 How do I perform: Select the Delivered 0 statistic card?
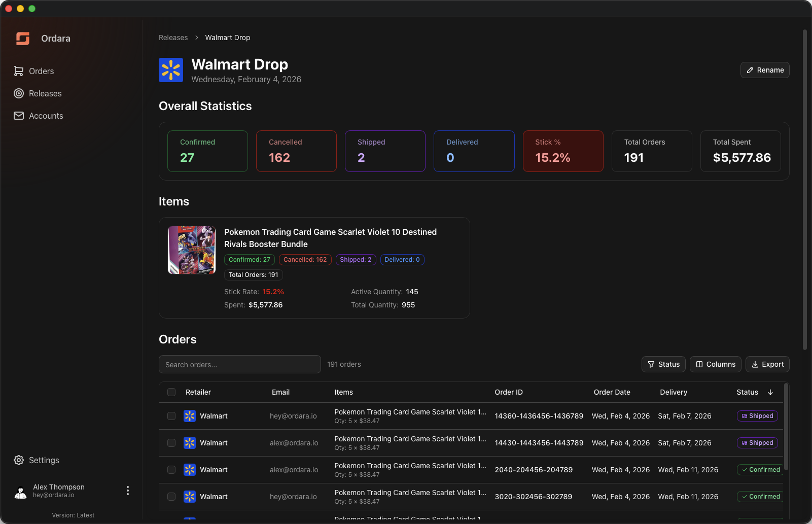coord(474,151)
